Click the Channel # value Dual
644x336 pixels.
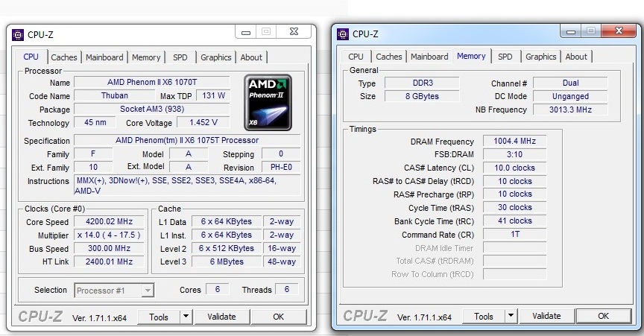point(570,83)
